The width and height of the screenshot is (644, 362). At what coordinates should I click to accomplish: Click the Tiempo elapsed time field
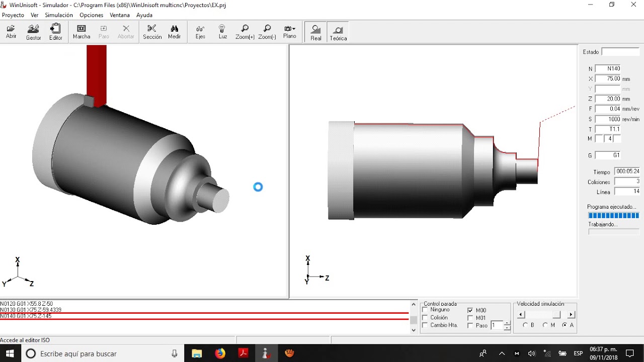tap(627, 171)
